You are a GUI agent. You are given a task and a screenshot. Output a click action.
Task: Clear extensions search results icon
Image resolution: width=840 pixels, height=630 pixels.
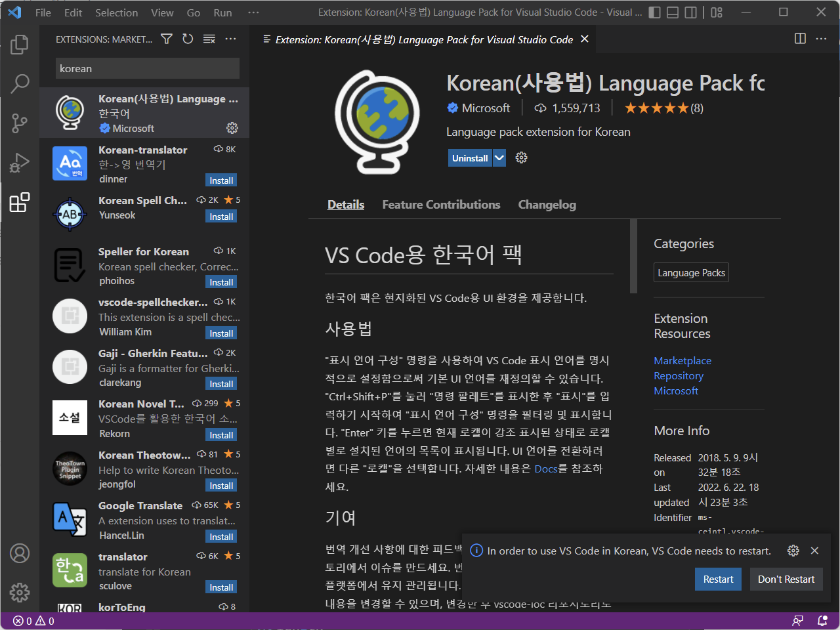tap(209, 39)
